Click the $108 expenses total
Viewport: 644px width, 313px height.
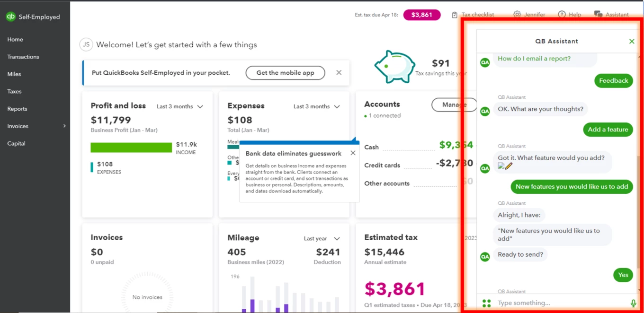[240, 120]
